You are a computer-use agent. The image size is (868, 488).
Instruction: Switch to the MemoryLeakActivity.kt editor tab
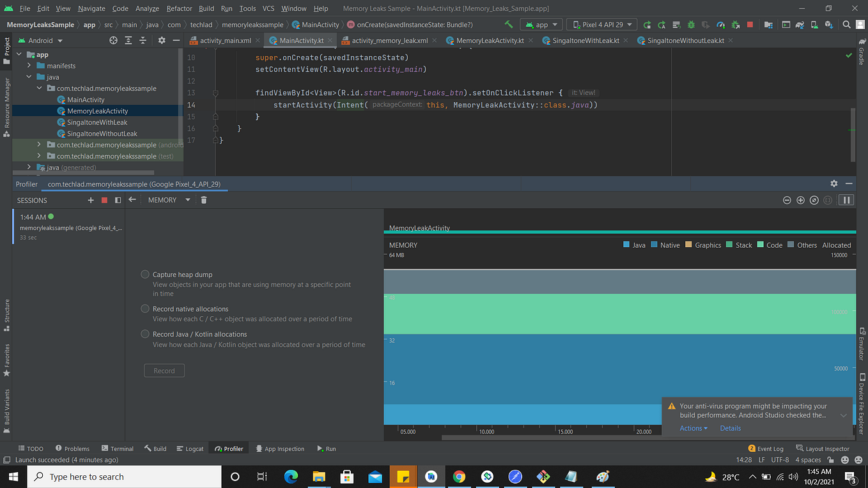(x=484, y=40)
